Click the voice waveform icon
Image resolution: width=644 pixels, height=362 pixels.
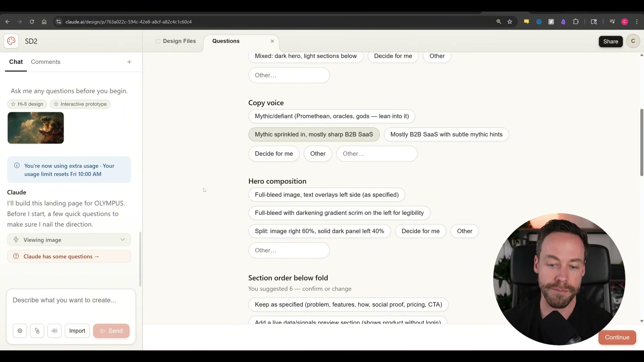pos(54,331)
